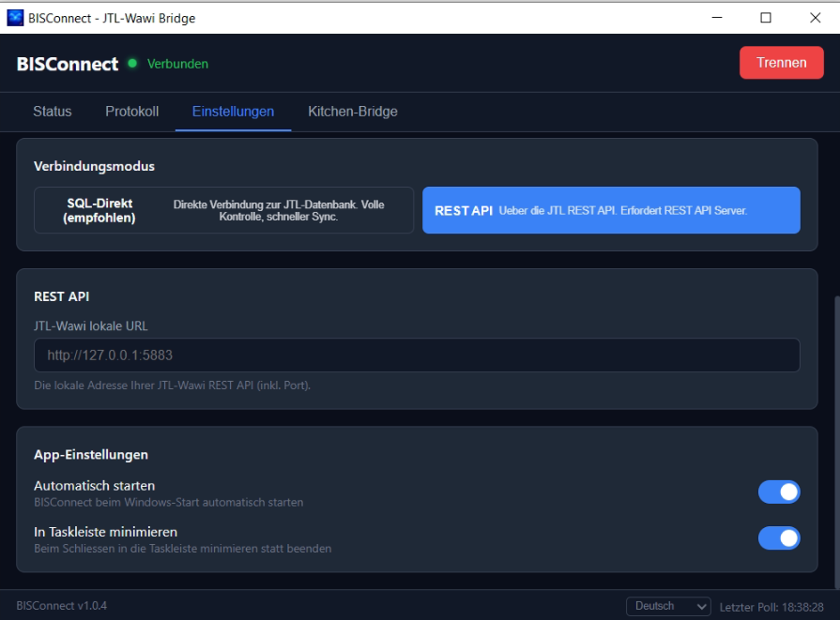Select the Einstellungen tab
Screen dimensions: 840x620
(x=233, y=112)
